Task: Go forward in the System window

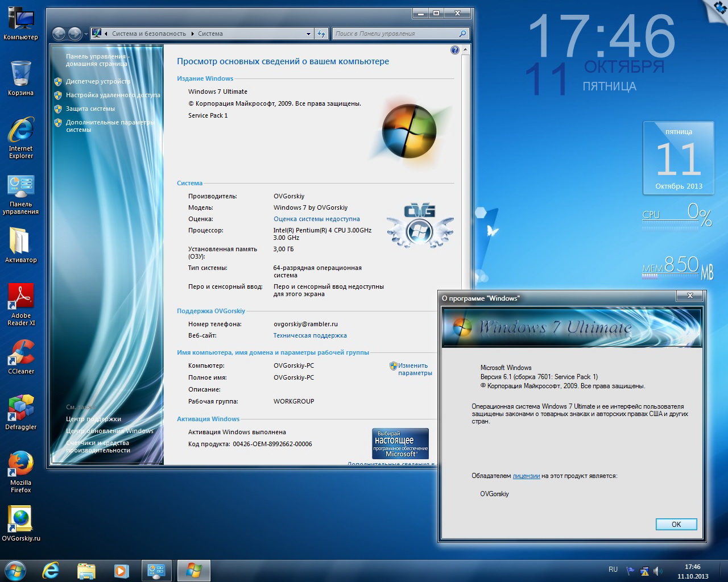Action: (x=75, y=34)
